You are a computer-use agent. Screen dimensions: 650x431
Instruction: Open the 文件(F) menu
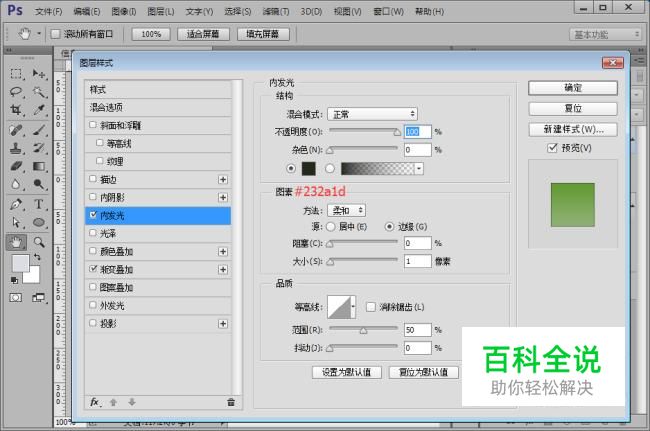(49, 12)
